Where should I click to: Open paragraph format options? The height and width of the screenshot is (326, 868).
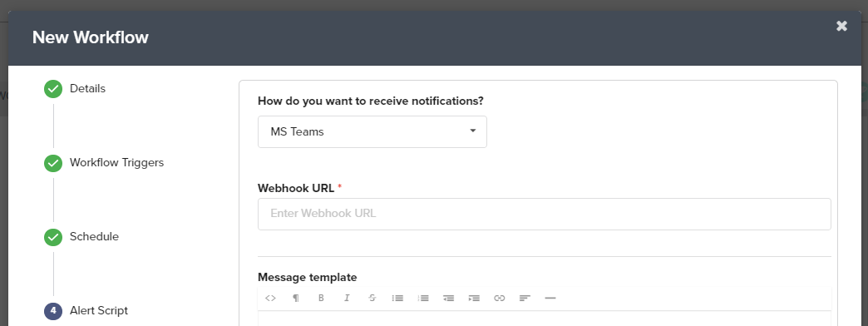296,298
